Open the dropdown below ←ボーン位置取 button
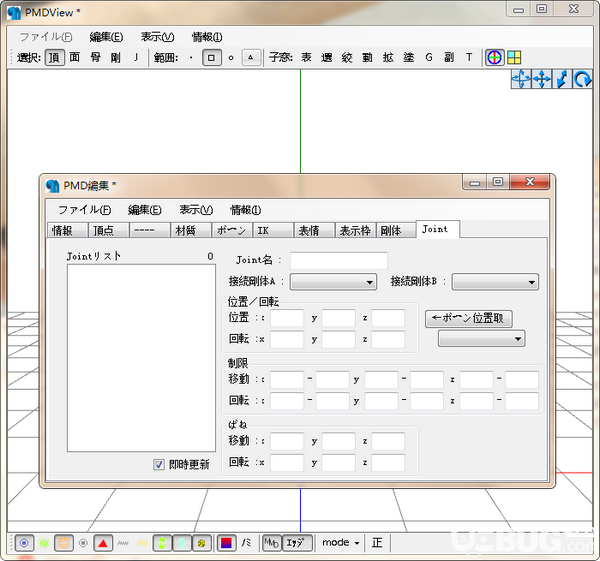Image resolution: width=600 pixels, height=561 pixels. pyautogui.click(x=481, y=339)
